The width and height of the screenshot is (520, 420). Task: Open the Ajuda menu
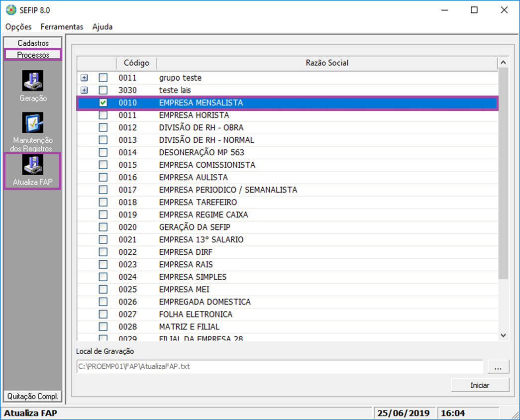(x=102, y=27)
